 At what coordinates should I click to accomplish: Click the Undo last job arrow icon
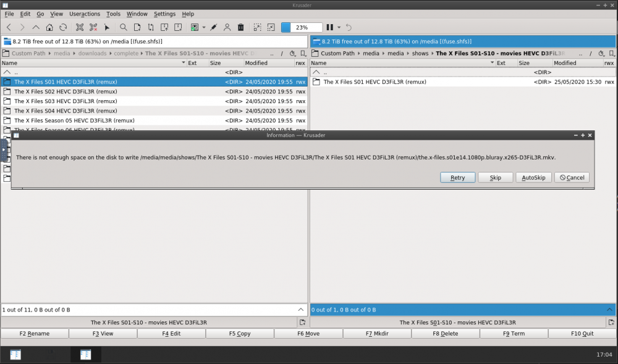click(x=349, y=28)
